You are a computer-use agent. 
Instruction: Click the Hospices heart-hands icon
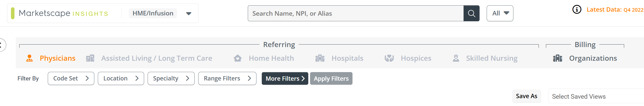(x=389, y=58)
